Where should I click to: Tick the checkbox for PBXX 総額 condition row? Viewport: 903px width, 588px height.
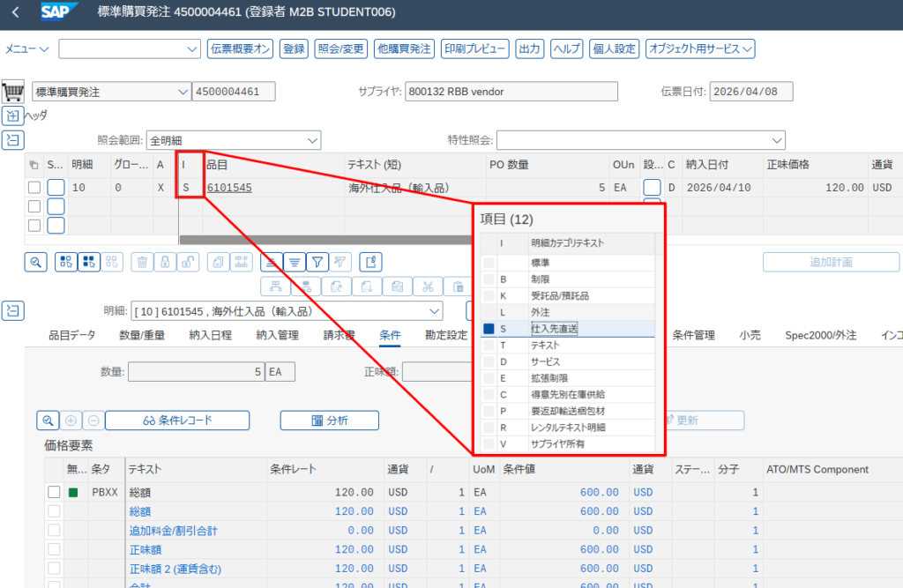point(54,492)
